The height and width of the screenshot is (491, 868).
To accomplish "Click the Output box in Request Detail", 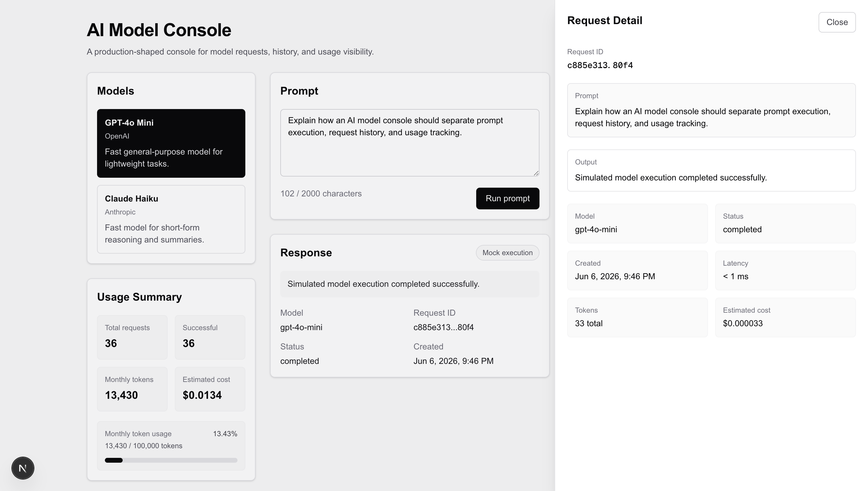I will pos(711,170).
